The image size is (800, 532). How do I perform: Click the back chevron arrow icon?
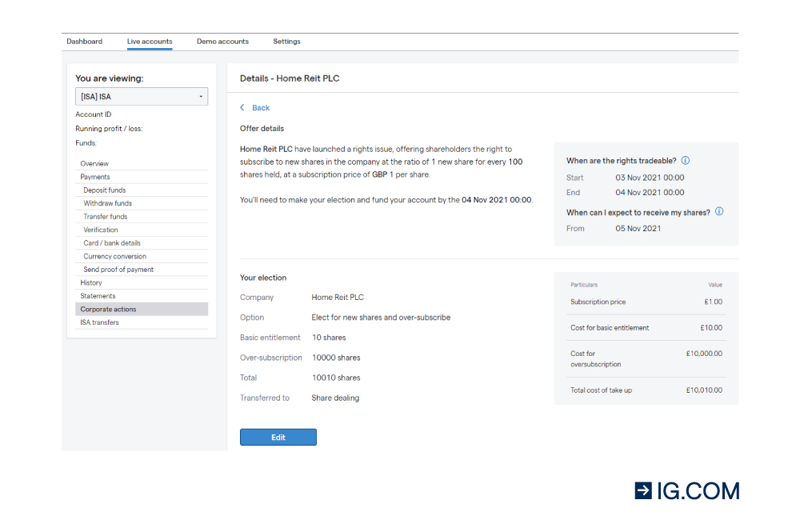click(242, 108)
